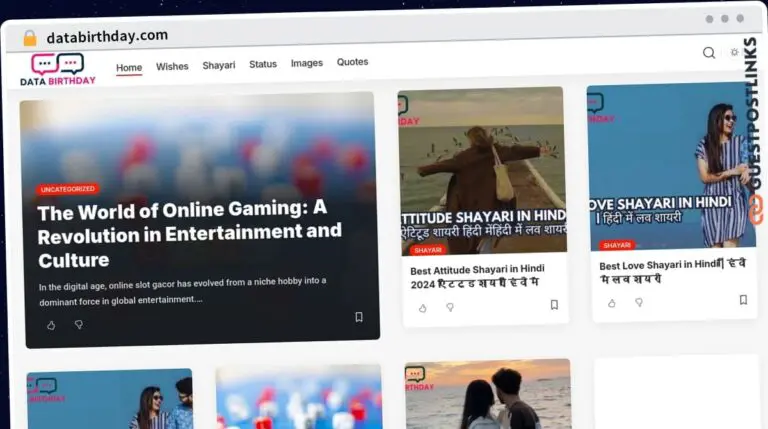Open the search magnifier icon
This screenshot has width=768, height=429.
pyautogui.click(x=708, y=53)
